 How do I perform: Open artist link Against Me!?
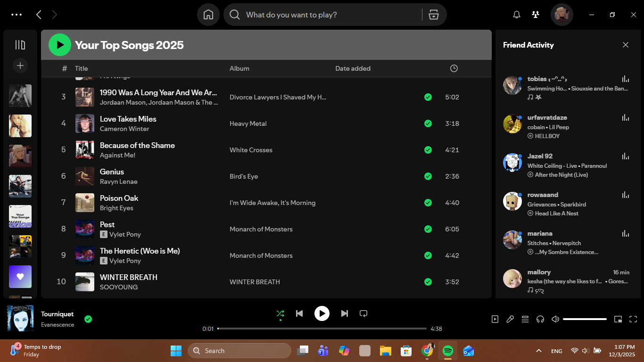pyautogui.click(x=117, y=155)
